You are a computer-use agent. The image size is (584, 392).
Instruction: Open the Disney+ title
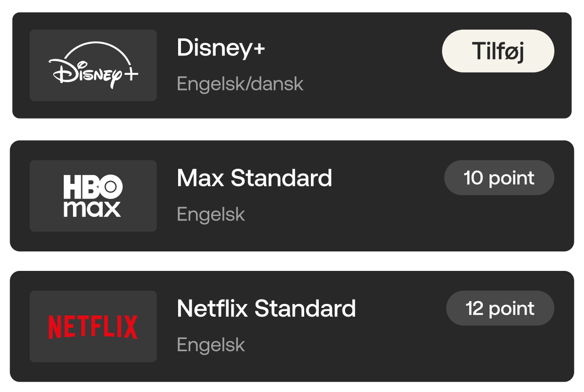[221, 48]
